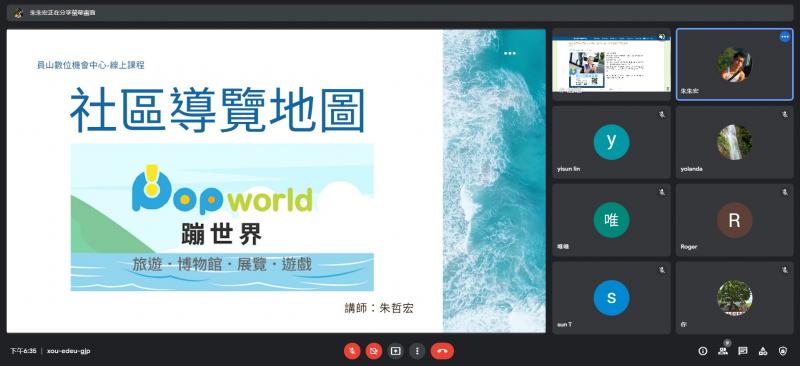Click the presenting notice banner at top
Viewport: 800px width, 366px height.
tap(400, 13)
